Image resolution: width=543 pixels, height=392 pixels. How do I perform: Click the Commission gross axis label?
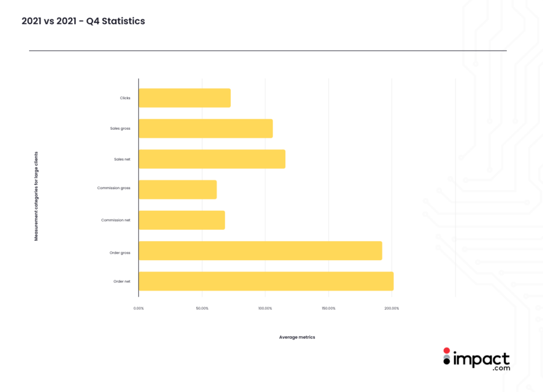tap(113, 188)
